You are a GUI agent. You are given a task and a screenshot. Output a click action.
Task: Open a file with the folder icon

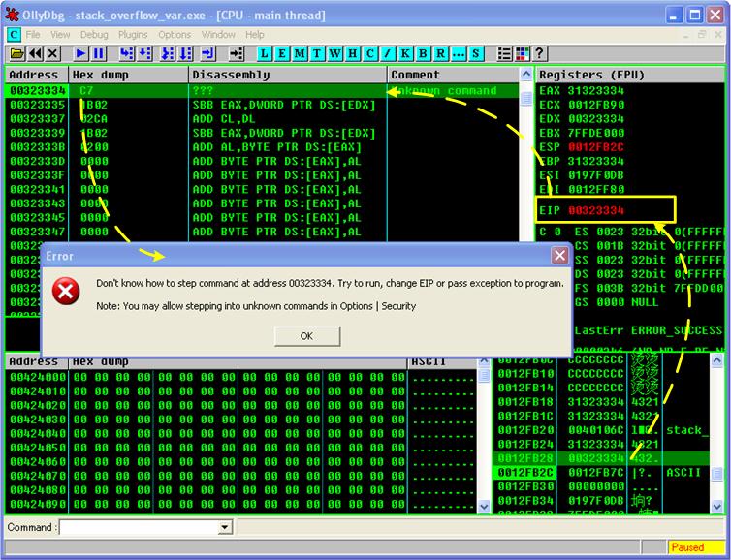(16, 53)
